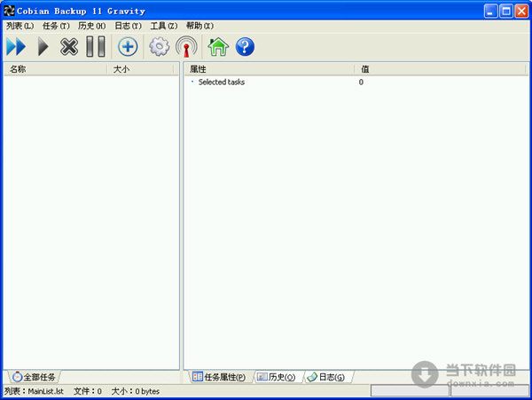The height and width of the screenshot is (400, 532).
Task: Click the value 0 for Selected tasks
Action: click(x=361, y=82)
